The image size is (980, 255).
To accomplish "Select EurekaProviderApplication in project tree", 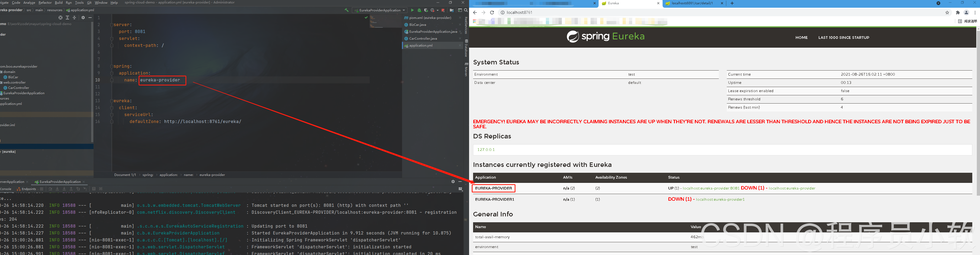I will pyautogui.click(x=23, y=93).
